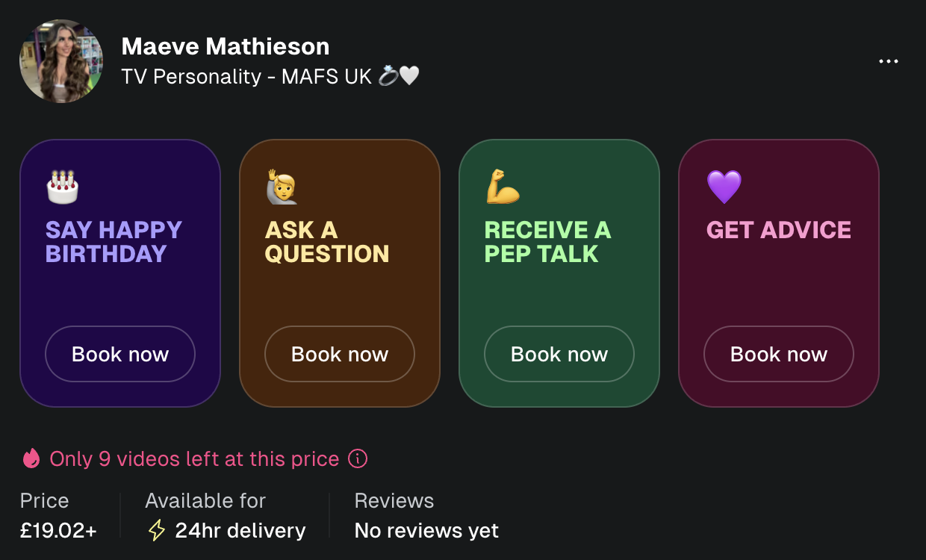The image size is (926, 560).
Task: Click the No reviews yet text
Action: click(x=426, y=530)
